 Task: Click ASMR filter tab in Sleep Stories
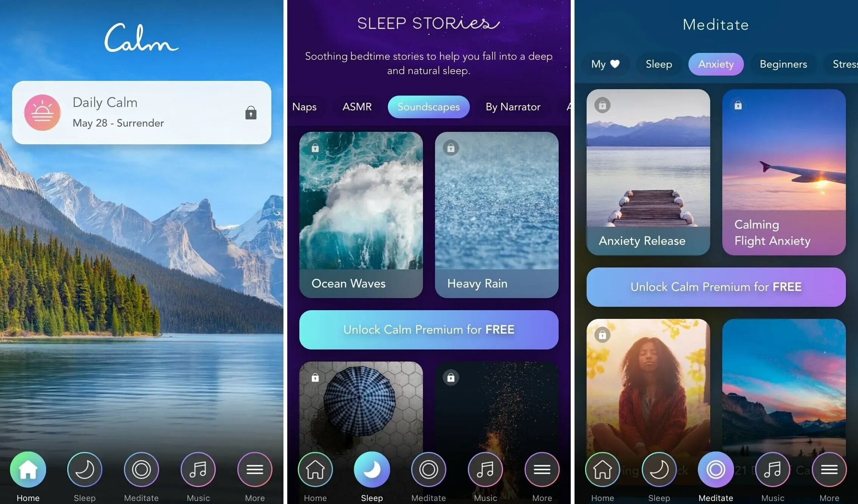pyautogui.click(x=357, y=107)
